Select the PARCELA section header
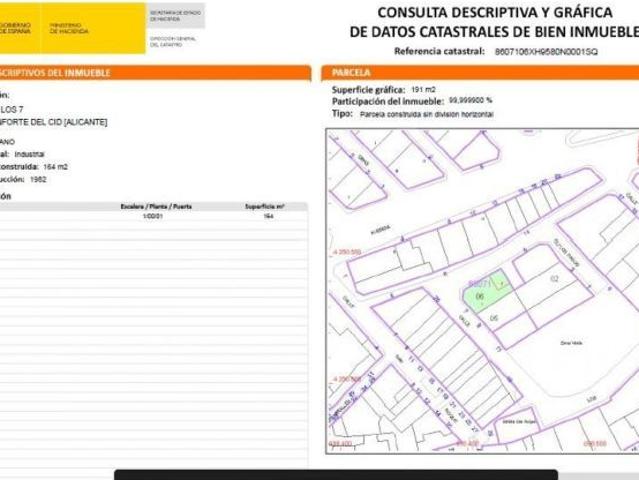The width and height of the screenshot is (639, 480). coord(351,73)
